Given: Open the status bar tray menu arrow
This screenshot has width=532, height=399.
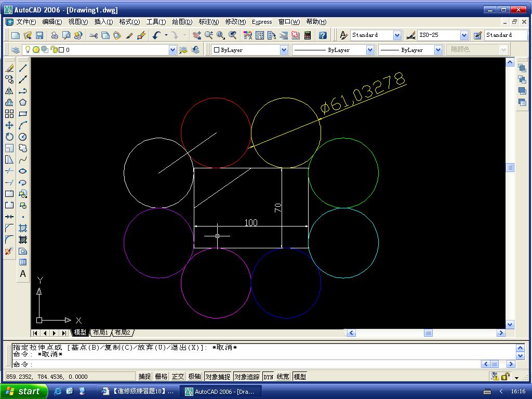Looking at the screenshot, I should coord(516,377).
